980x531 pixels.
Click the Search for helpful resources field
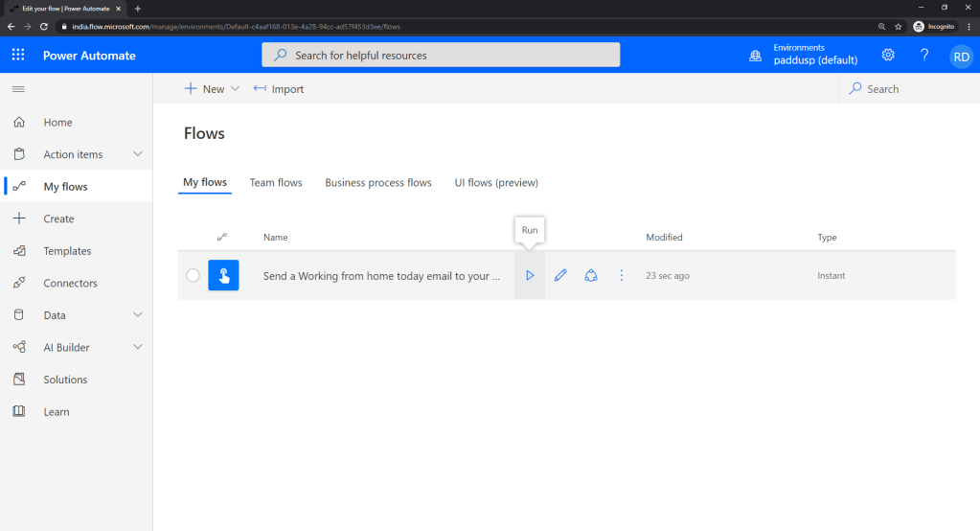[441, 56]
